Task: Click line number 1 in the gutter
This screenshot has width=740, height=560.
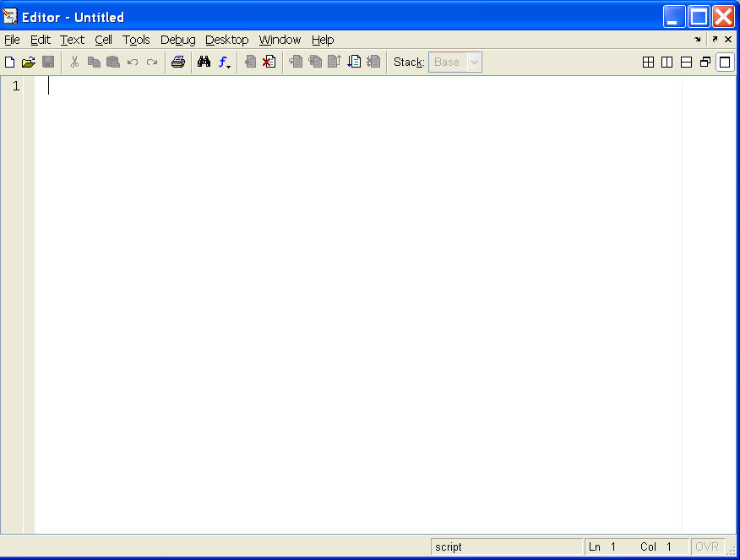Action: (x=17, y=86)
